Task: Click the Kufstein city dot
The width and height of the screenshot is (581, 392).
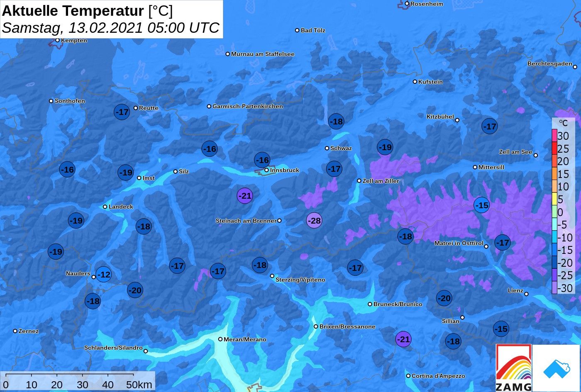Action: coord(415,82)
